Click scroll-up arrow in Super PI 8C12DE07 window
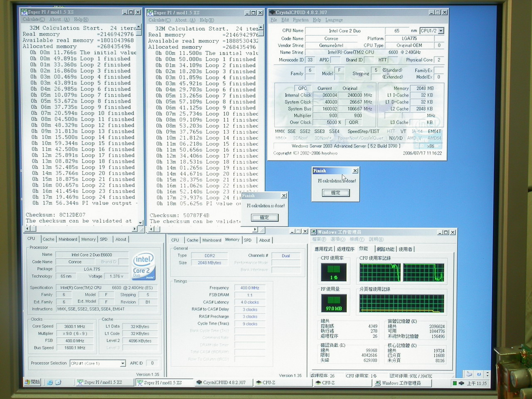Screen dimensions: 532x399 coord(139,27)
